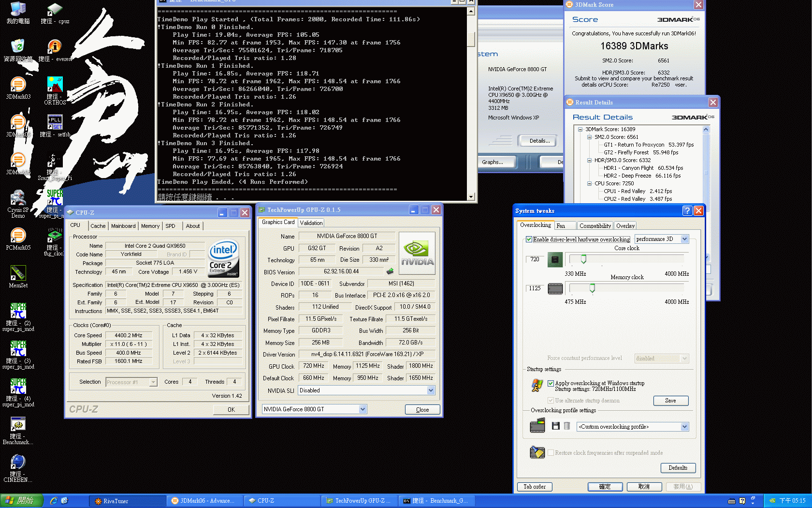The height and width of the screenshot is (508, 812).
Task: Click the memory clock chip icon
Action: tap(555, 289)
